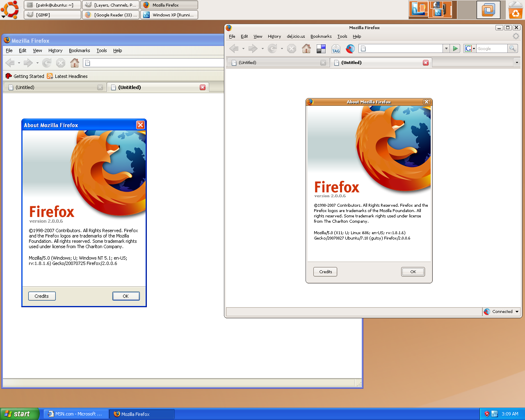Click Home icon in Ubuntu Firefox

tap(306, 48)
